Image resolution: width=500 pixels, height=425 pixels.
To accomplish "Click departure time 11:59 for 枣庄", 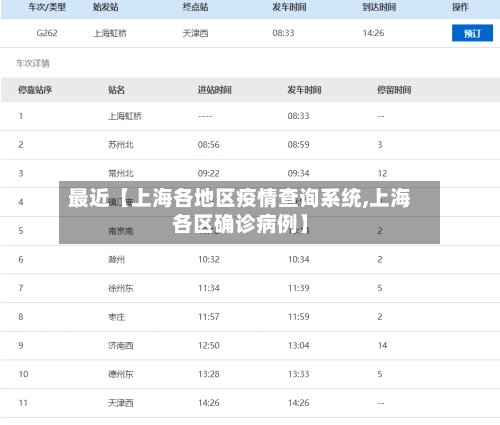I will (298, 317).
